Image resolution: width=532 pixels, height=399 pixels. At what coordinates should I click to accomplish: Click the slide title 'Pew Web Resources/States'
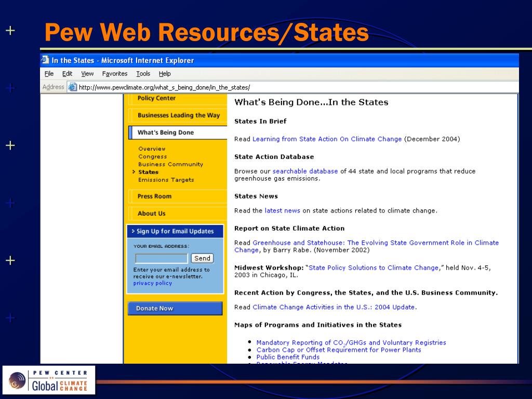coord(207,33)
